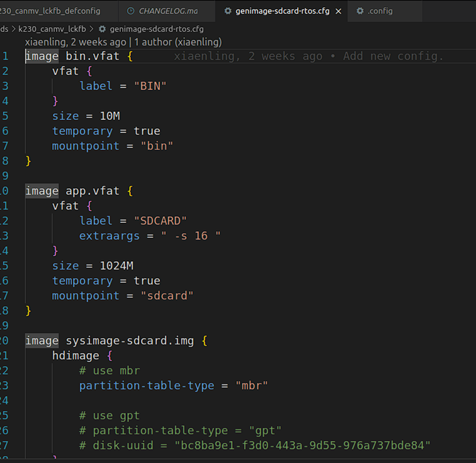Screen dimensions: 476x463
Task: Click line number 5 in gutter
Action: (x=5, y=116)
